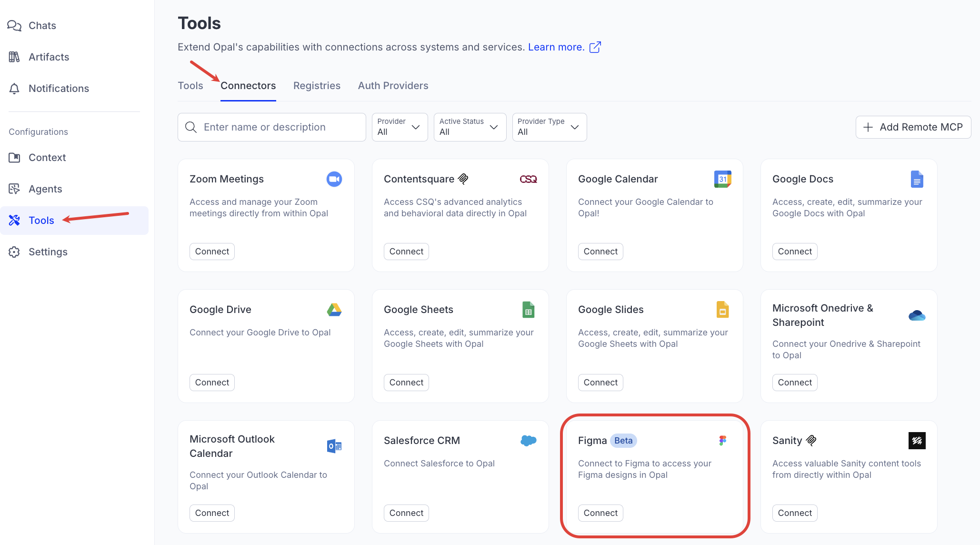
Task: Connect Figma
Action: (x=600, y=513)
